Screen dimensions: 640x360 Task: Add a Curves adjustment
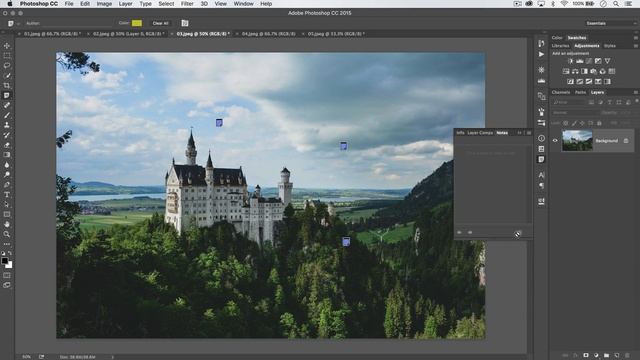click(589, 61)
